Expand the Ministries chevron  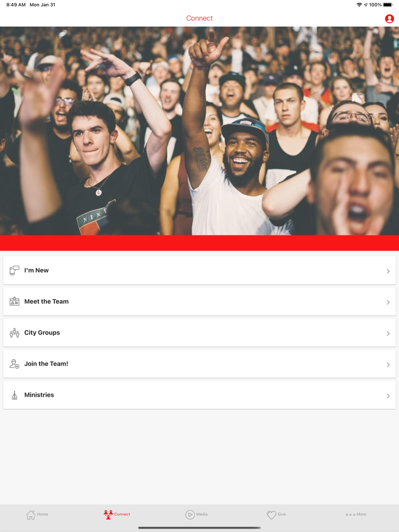388,396
